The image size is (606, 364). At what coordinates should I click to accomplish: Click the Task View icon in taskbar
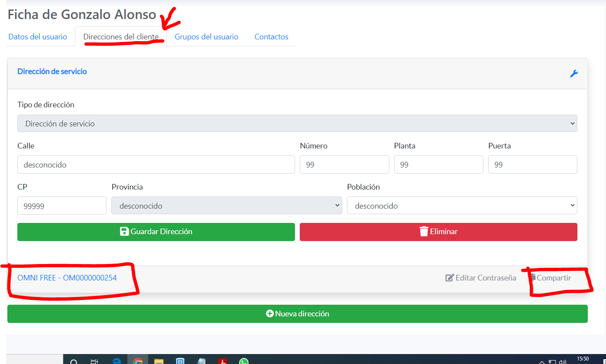click(95, 361)
